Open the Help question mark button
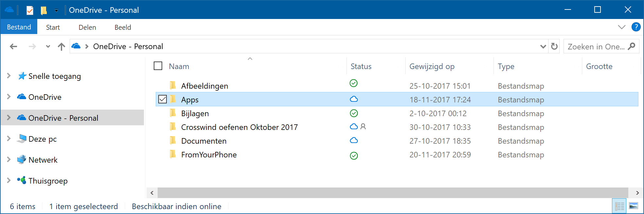 [x=636, y=27]
